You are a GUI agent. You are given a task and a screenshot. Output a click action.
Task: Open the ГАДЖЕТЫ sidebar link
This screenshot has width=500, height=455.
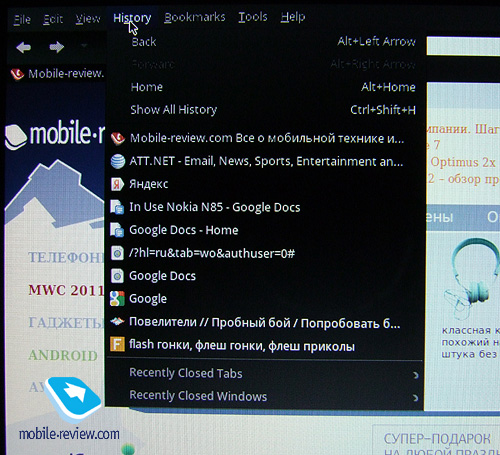pos(66,322)
